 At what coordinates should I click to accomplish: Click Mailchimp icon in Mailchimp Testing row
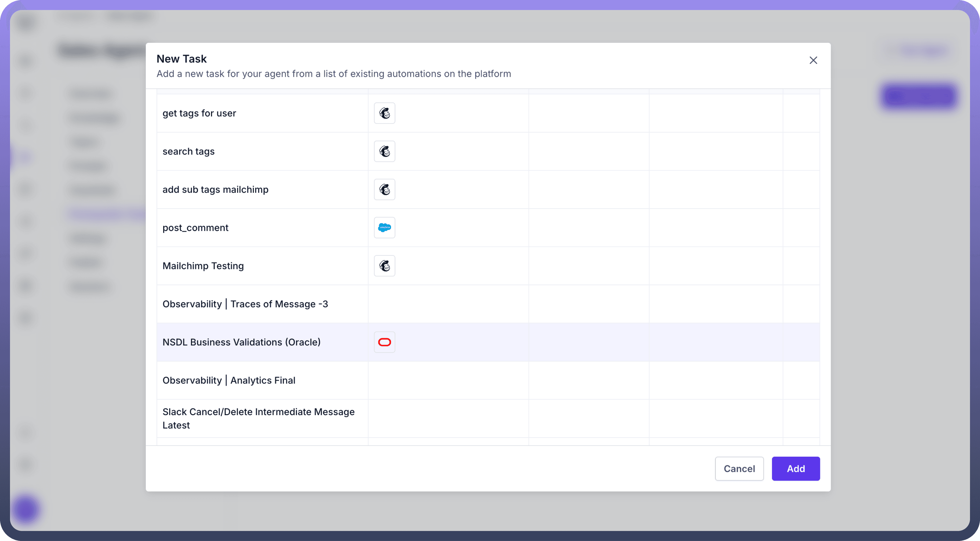pos(384,266)
